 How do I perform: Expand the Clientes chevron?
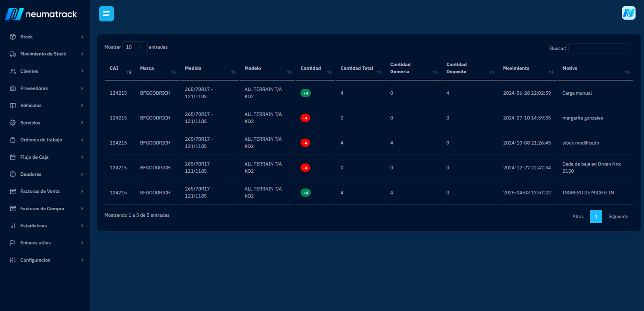click(x=82, y=71)
